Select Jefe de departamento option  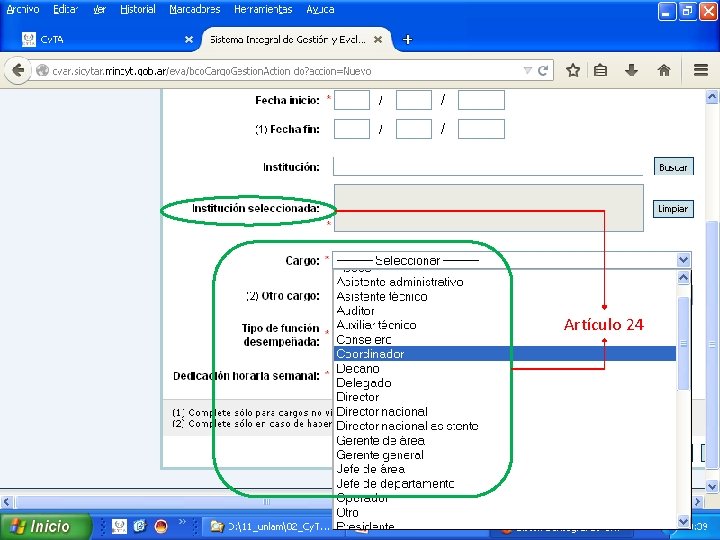click(505, 484)
